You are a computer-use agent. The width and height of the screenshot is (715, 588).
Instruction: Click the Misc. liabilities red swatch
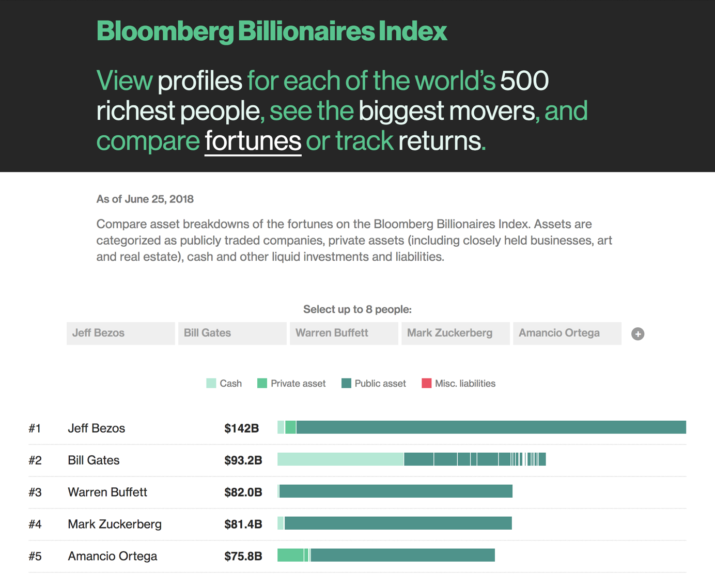tap(426, 383)
